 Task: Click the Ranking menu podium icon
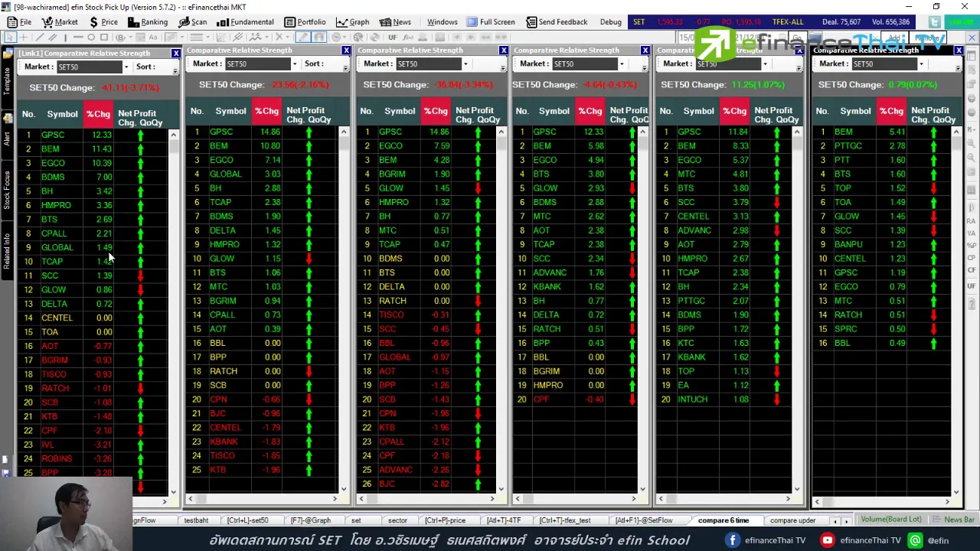click(133, 22)
